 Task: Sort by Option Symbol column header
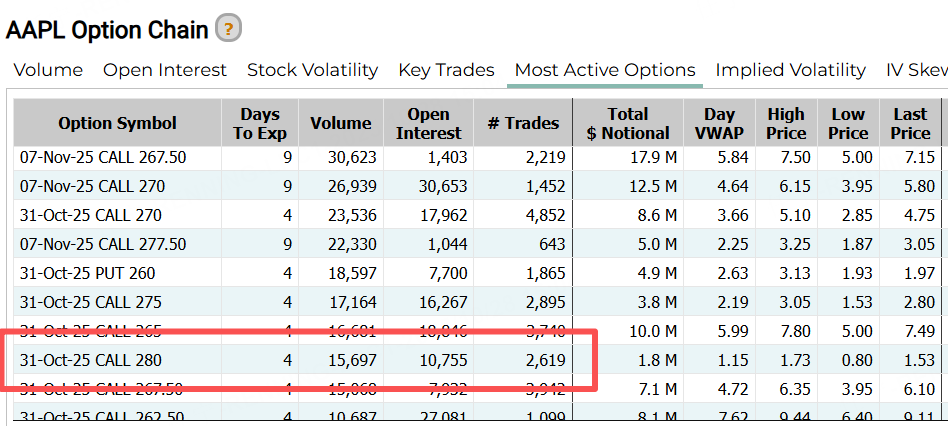(117, 123)
